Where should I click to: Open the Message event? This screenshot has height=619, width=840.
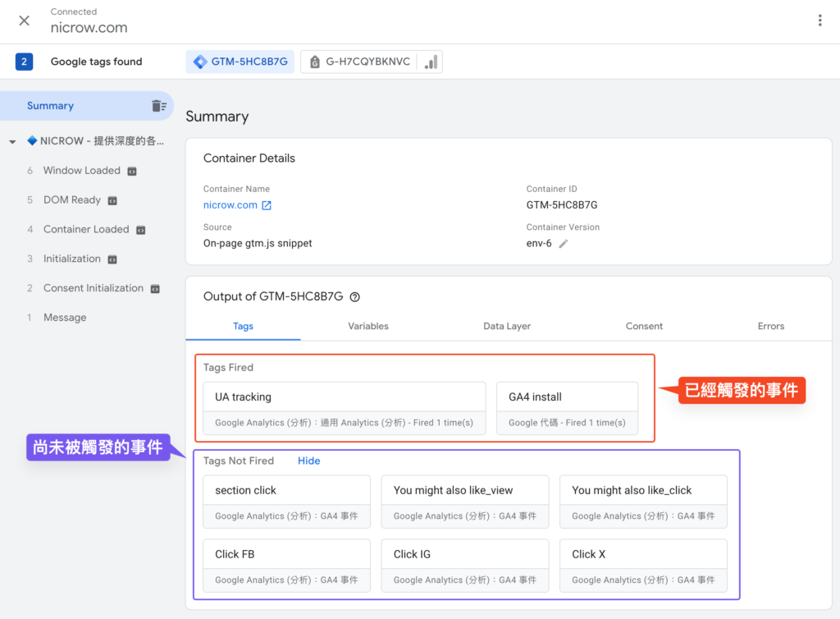(x=65, y=318)
